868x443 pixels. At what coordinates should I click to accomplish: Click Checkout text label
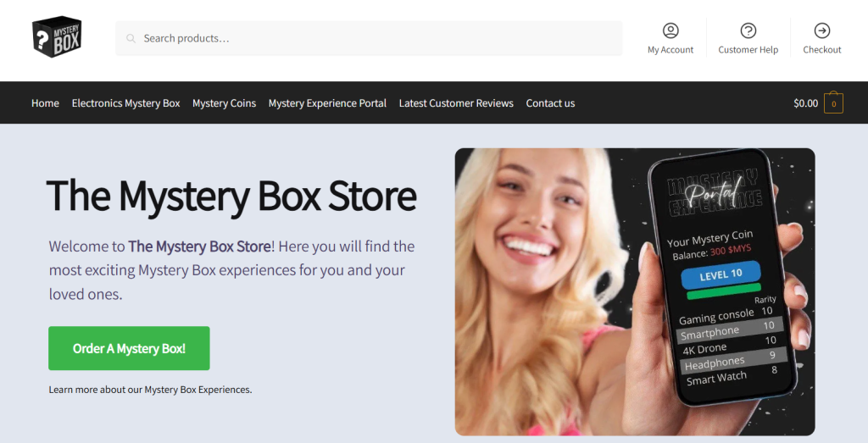[x=822, y=50]
